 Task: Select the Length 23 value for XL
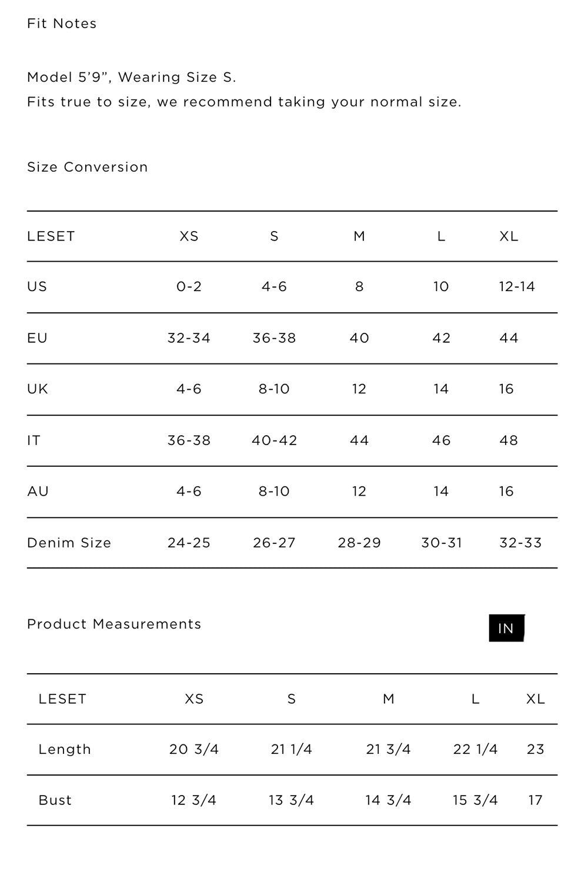(x=536, y=749)
